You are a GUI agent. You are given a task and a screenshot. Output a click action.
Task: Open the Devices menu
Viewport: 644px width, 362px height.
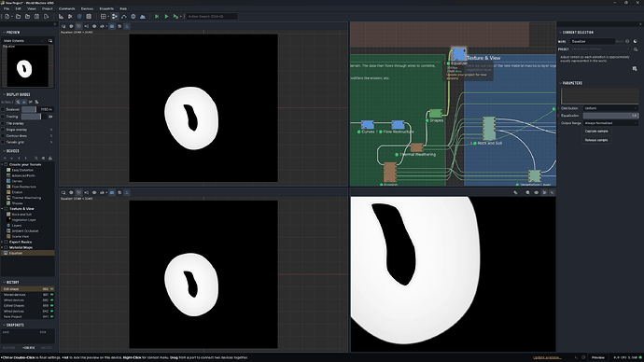coord(87,8)
